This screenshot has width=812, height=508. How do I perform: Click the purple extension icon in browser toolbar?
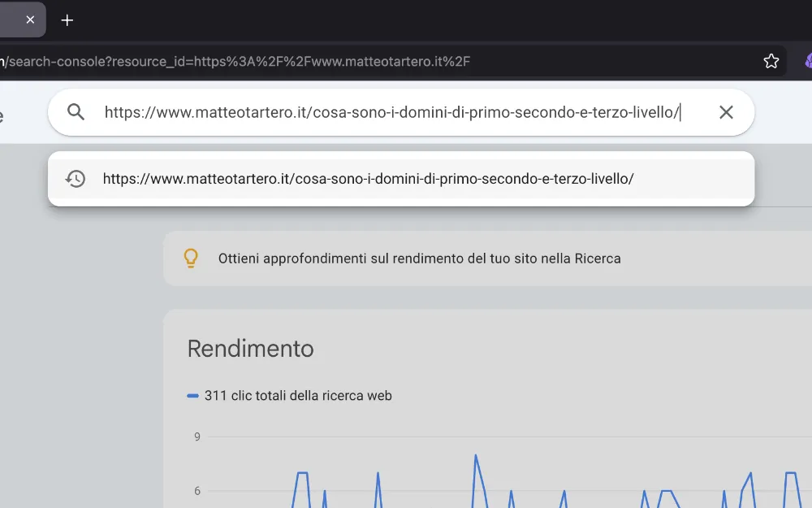pos(808,61)
